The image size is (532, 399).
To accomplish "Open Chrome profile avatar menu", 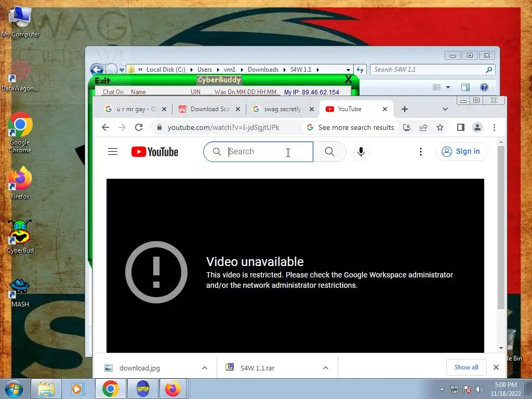I will (x=477, y=127).
